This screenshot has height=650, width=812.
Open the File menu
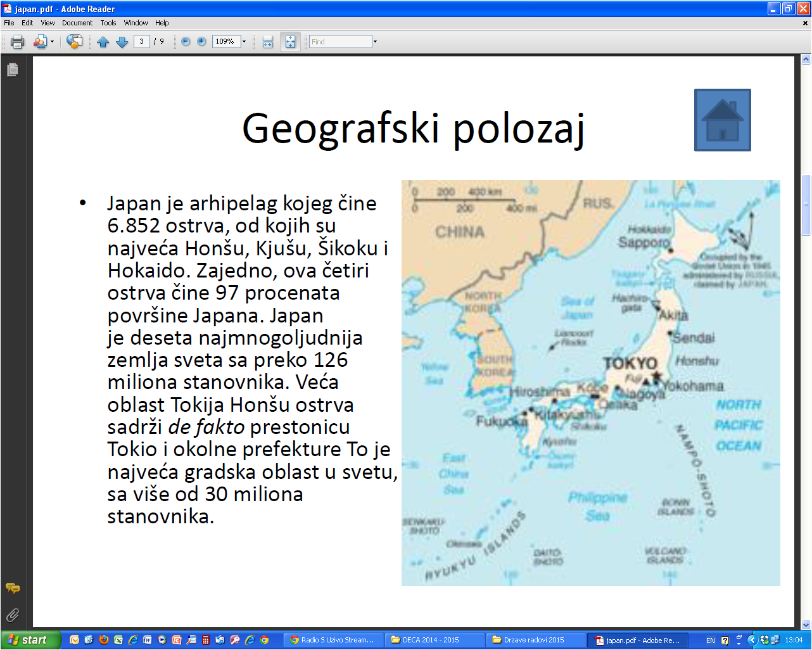(9, 23)
